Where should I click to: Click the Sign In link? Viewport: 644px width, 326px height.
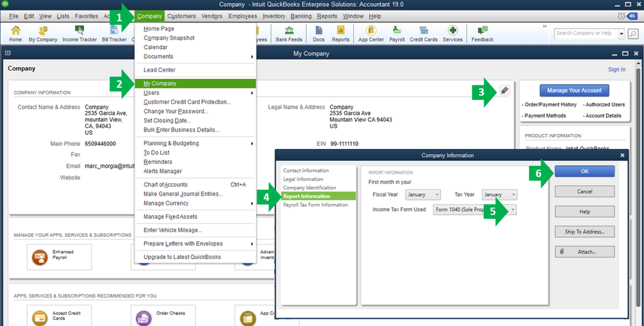617,70
